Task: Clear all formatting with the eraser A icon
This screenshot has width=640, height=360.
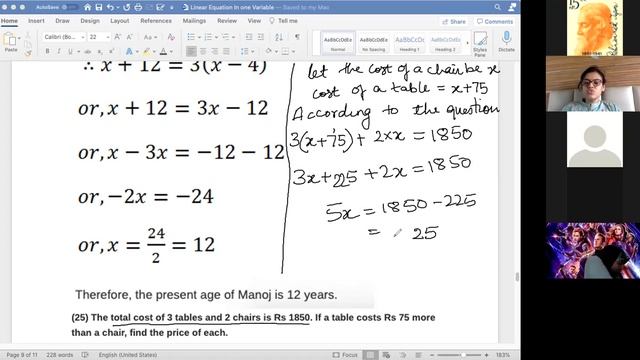Action: point(171,37)
